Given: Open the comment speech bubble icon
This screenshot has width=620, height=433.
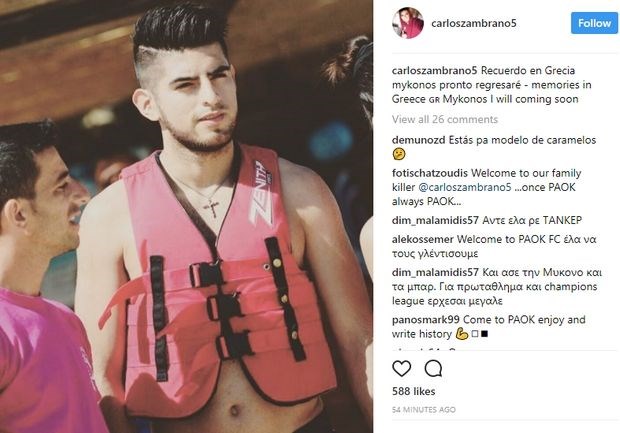Looking at the screenshot, I should (x=433, y=369).
